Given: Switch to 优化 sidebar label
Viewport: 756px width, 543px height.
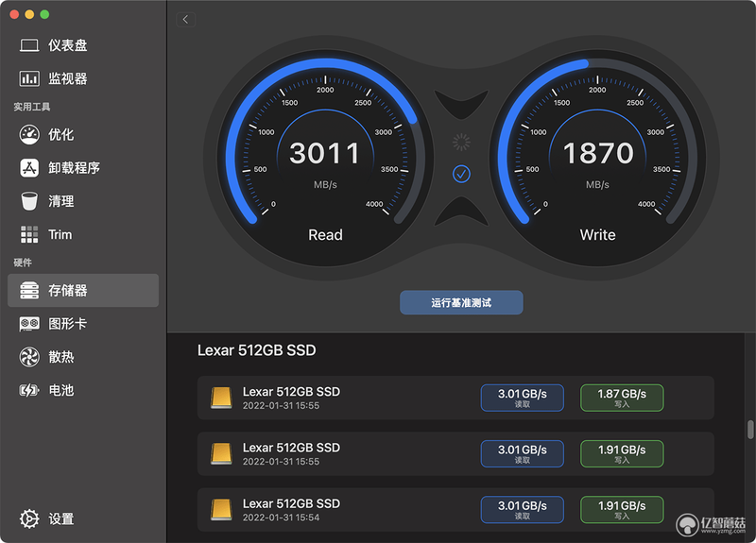Looking at the screenshot, I should point(60,134).
